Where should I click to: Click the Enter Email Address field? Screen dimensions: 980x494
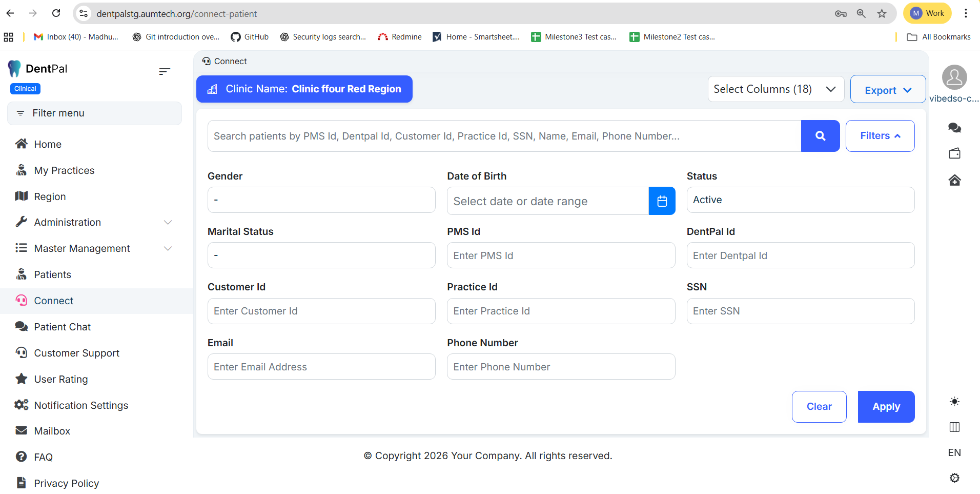click(x=321, y=367)
